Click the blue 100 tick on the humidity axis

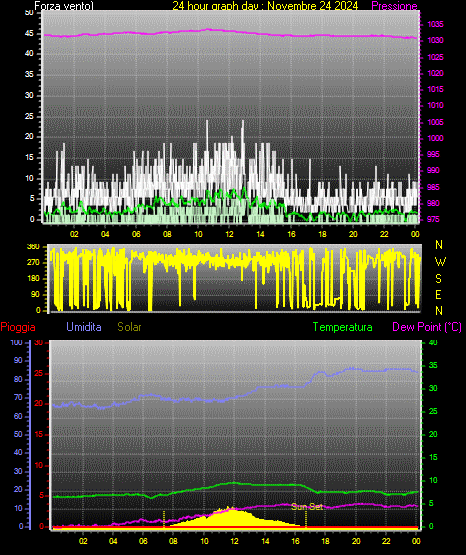click(16, 343)
